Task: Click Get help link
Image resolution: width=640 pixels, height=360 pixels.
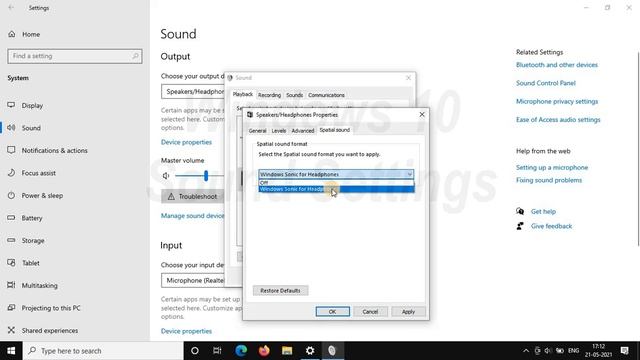Action: [543, 211]
